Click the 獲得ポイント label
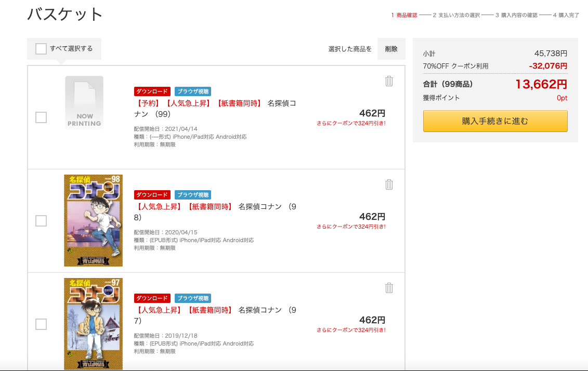Viewport: 588px width, 371px height. click(441, 98)
